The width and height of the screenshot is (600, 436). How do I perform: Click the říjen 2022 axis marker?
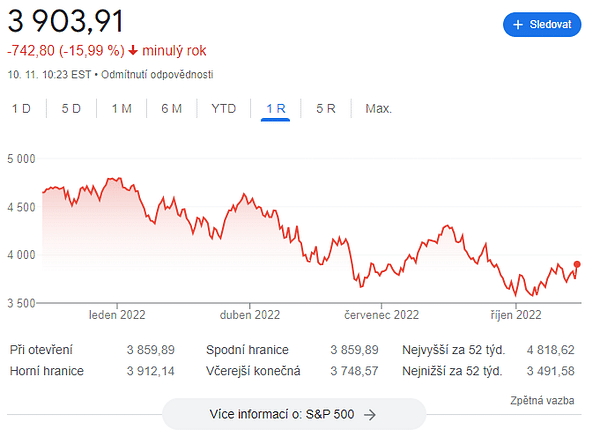[516, 315]
